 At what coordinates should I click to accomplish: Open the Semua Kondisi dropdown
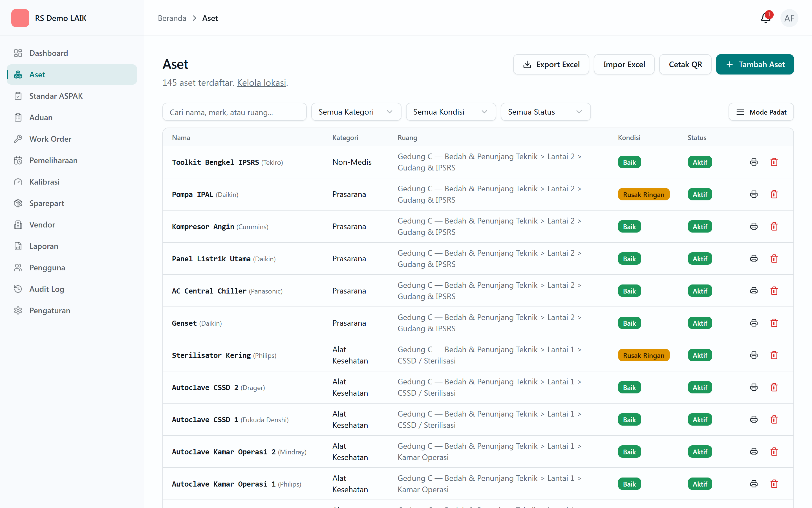451,112
